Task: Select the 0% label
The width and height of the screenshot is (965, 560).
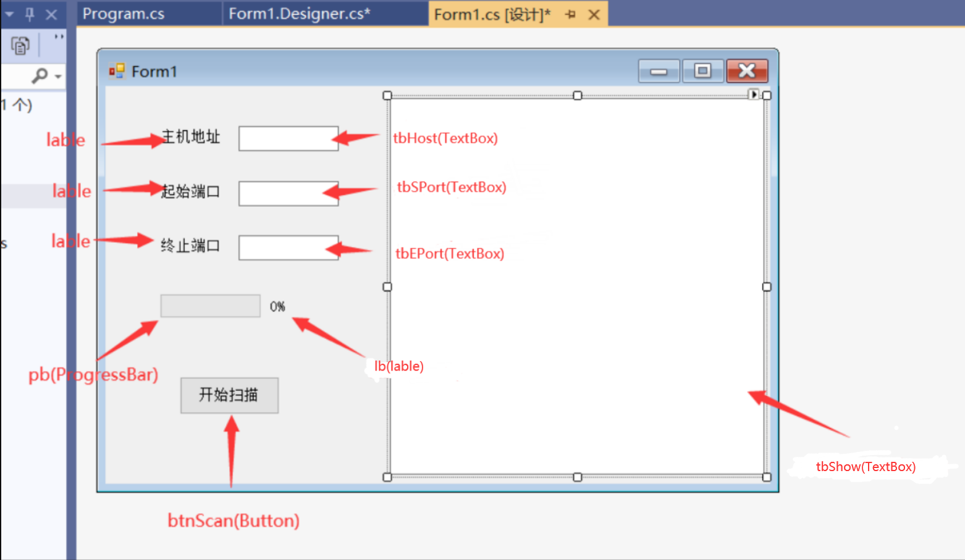Action: coord(277,306)
